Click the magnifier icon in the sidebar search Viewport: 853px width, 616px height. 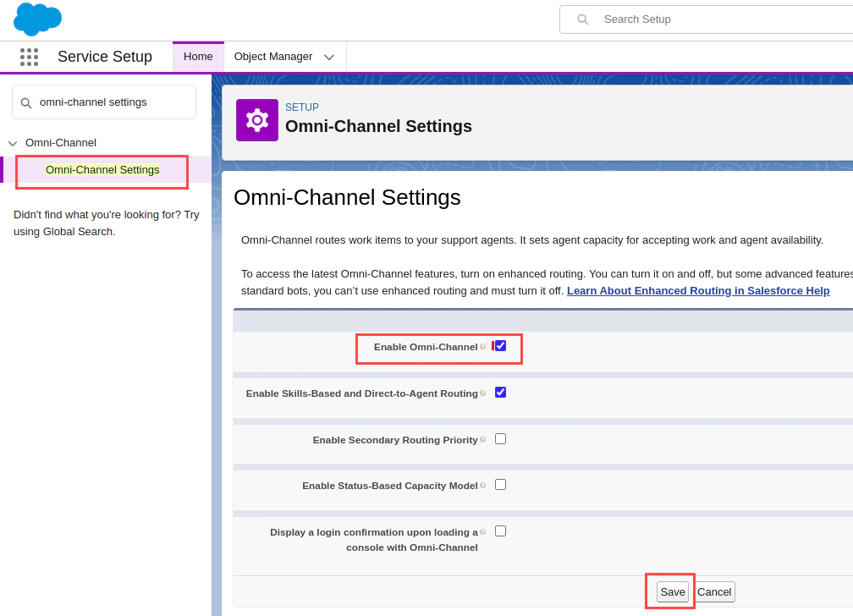pyautogui.click(x=26, y=102)
